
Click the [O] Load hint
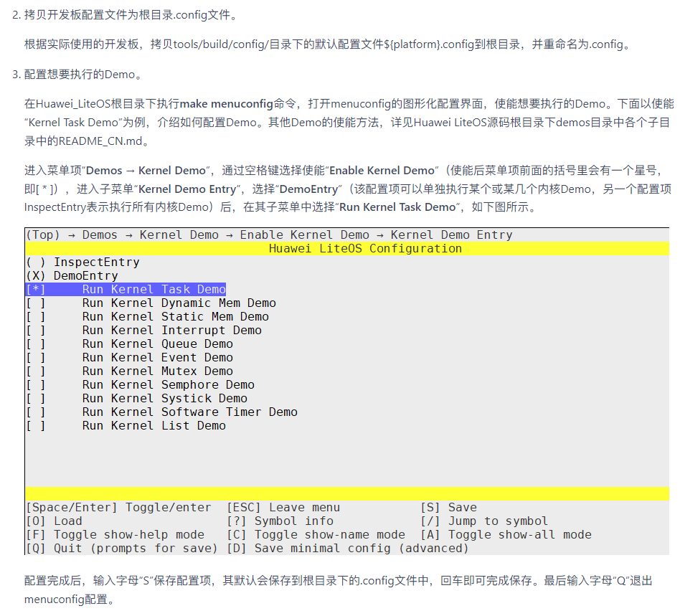[55, 521]
